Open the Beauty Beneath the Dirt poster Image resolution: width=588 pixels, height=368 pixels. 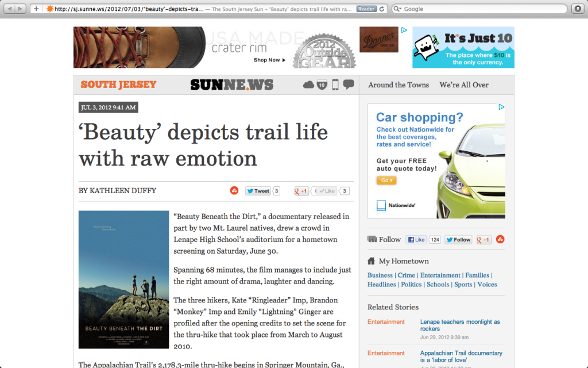[x=124, y=280]
